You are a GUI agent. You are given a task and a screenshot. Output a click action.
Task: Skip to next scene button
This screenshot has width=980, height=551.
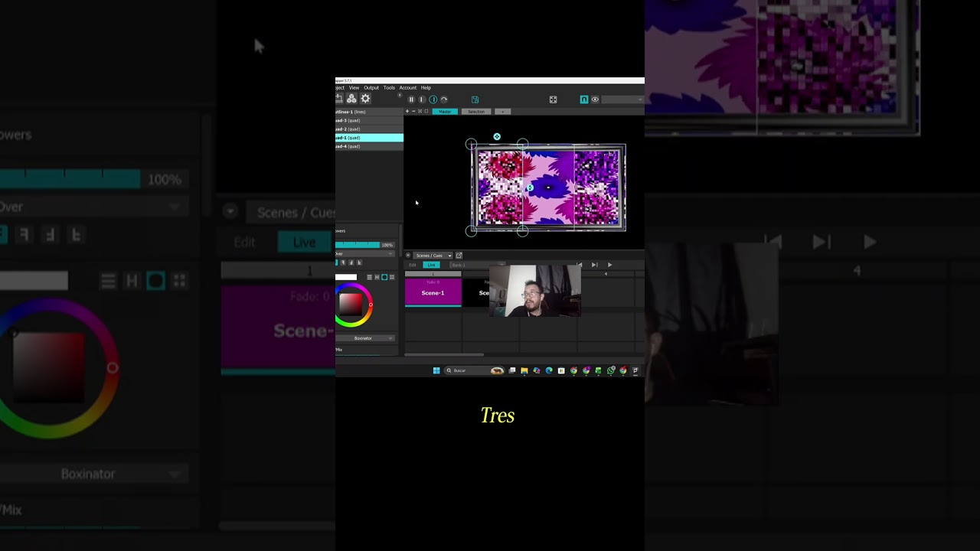pyautogui.click(x=594, y=265)
